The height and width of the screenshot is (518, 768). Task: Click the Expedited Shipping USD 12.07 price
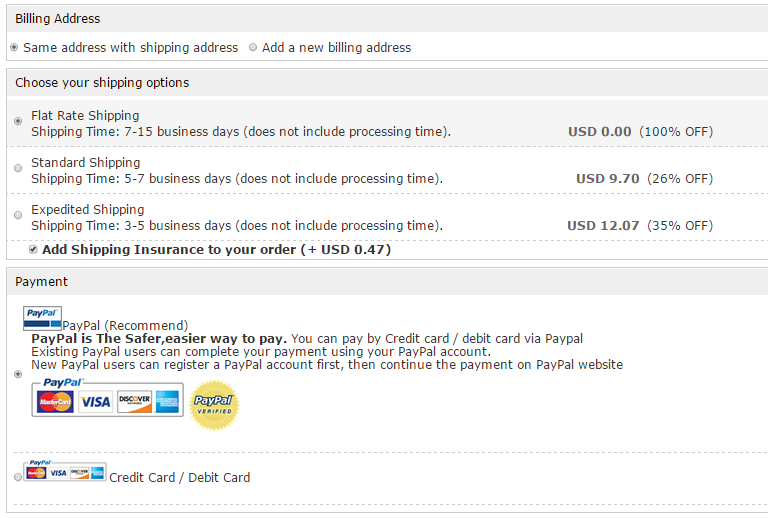[x=603, y=225]
